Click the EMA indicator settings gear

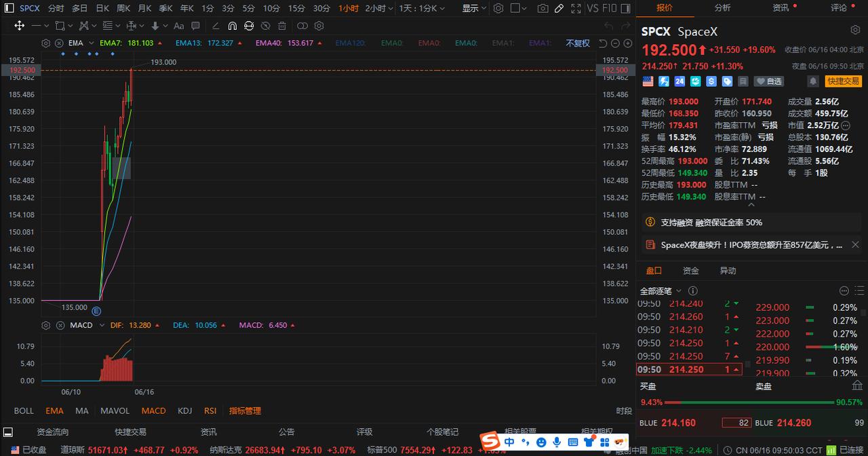click(45, 43)
